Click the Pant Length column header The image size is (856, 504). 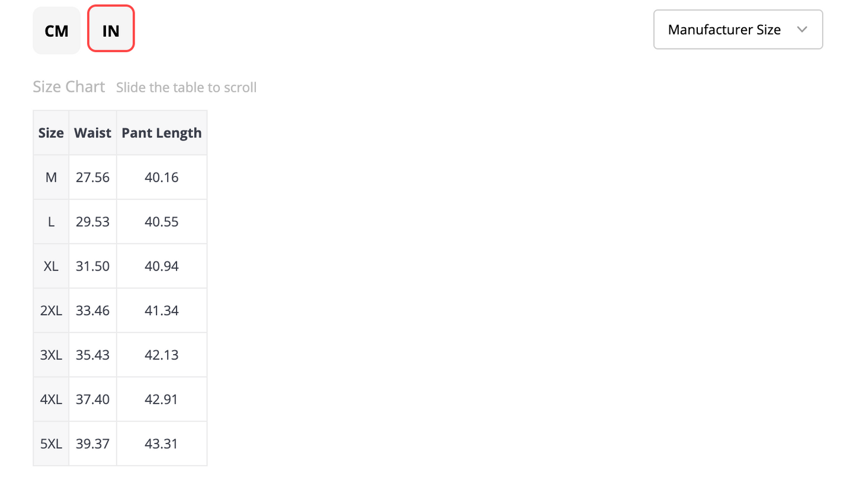pos(162,133)
